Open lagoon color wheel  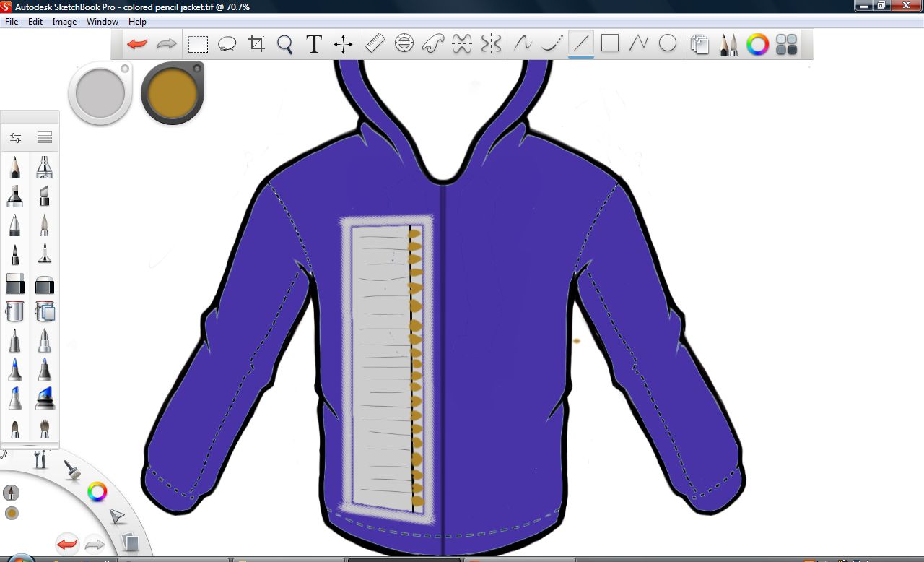point(97,493)
